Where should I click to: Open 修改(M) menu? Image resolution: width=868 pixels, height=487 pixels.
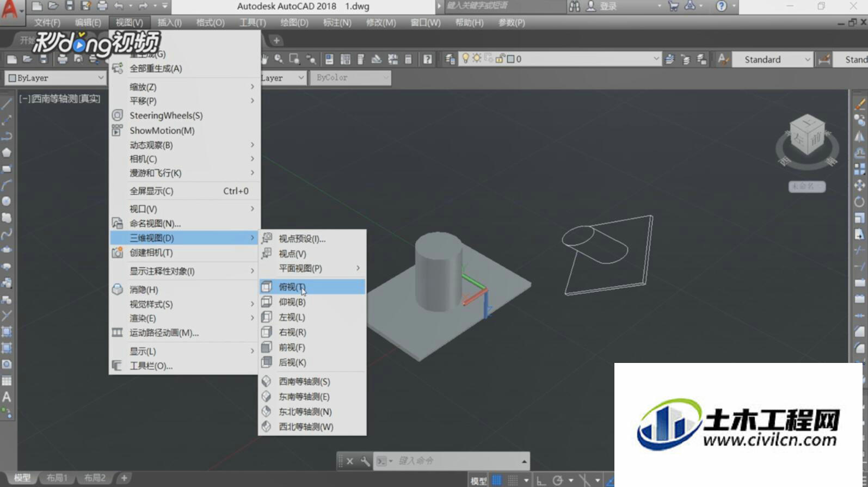click(381, 23)
